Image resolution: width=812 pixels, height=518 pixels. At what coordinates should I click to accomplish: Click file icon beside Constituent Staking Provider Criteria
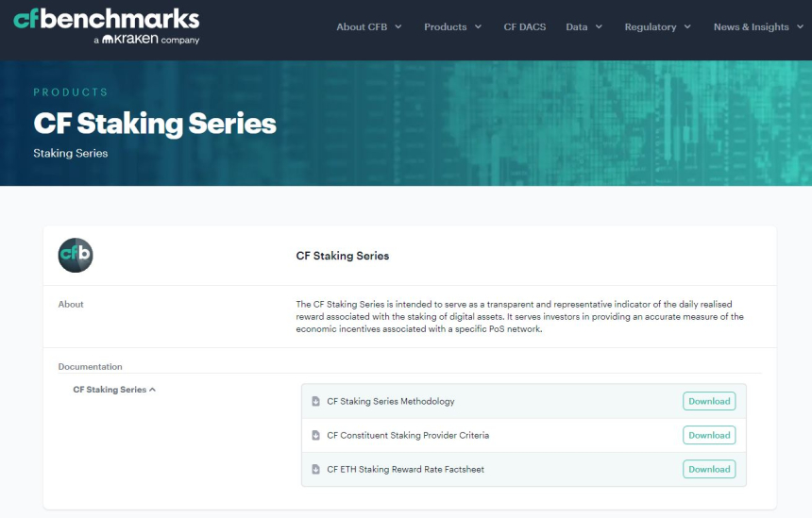[316, 435]
